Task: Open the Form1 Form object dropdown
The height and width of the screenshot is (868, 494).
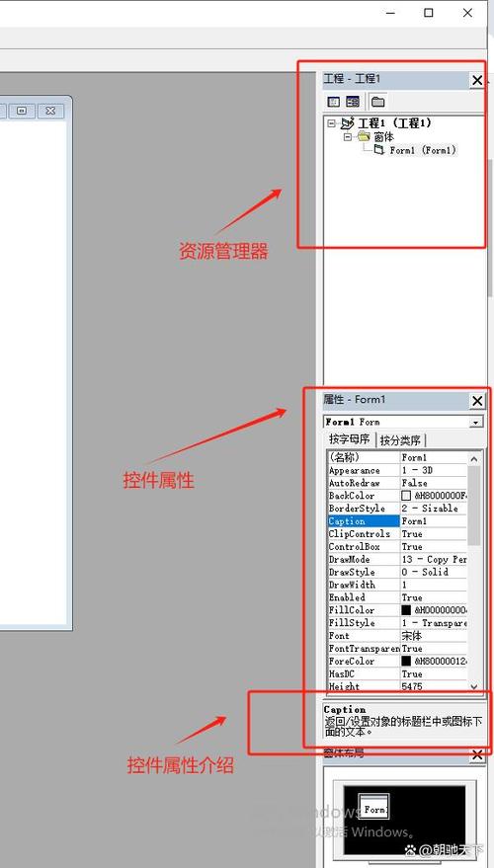Action: 475,422
